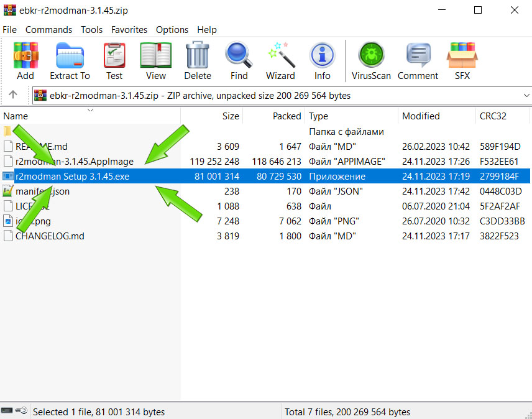The height and width of the screenshot is (419, 532).
Task: Click WinRAR icon in title bar
Action: [x=9, y=10]
